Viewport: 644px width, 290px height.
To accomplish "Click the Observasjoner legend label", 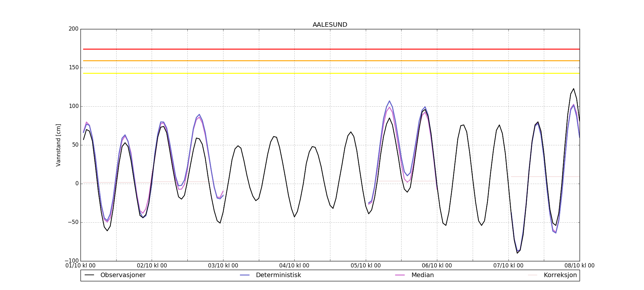I will click(123, 275).
